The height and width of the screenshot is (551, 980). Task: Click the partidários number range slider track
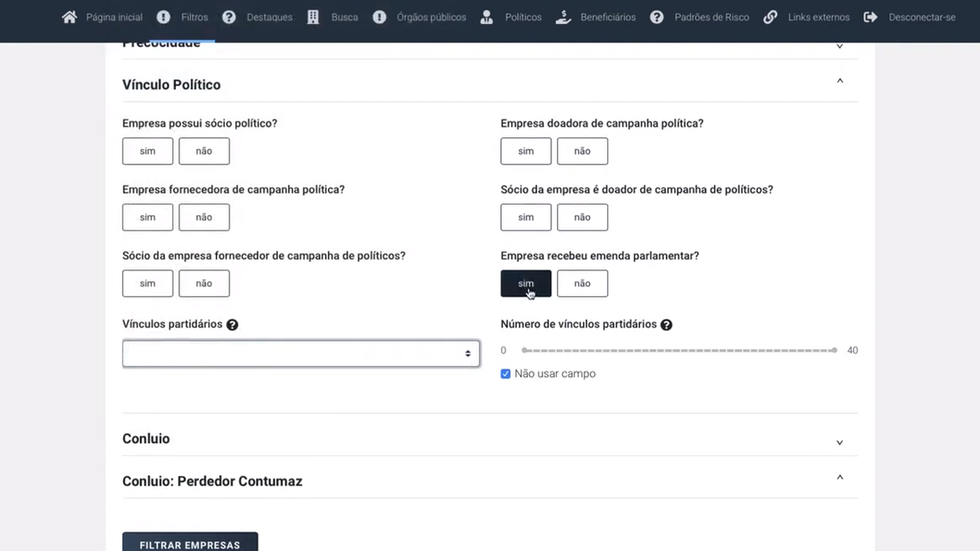tap(679, 350)
